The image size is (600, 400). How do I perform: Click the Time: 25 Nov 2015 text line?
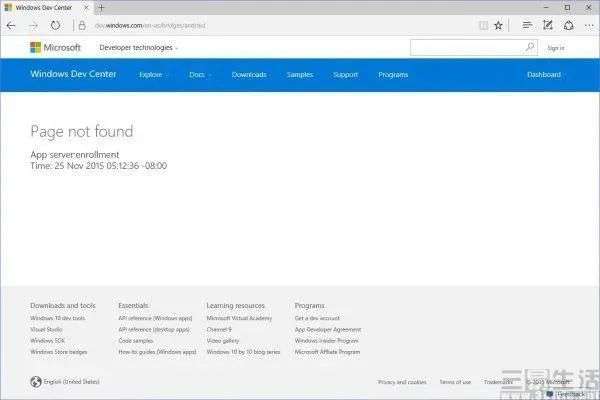pos(99,166)
